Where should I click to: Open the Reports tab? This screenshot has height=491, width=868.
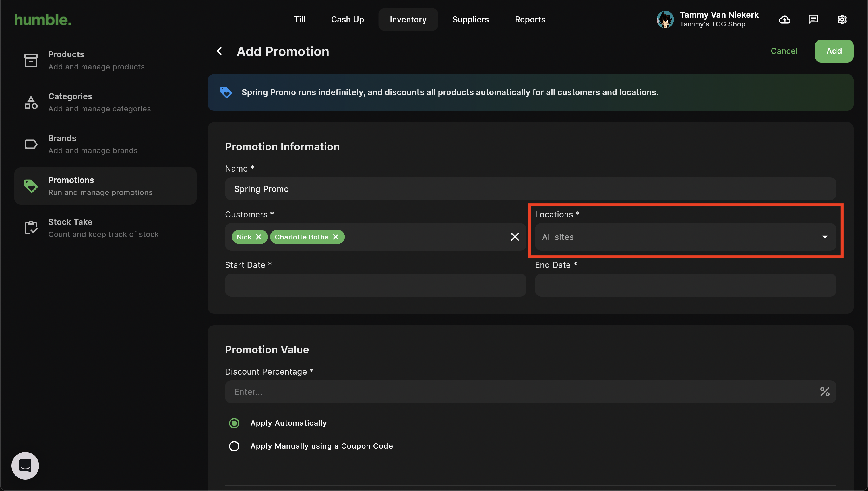[x=530, y=20]
